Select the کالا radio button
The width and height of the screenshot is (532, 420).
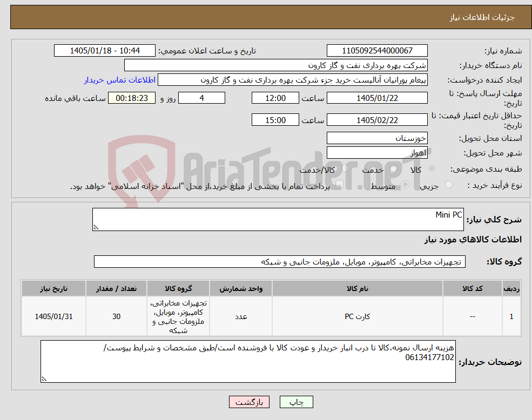(x=432, y=168)
